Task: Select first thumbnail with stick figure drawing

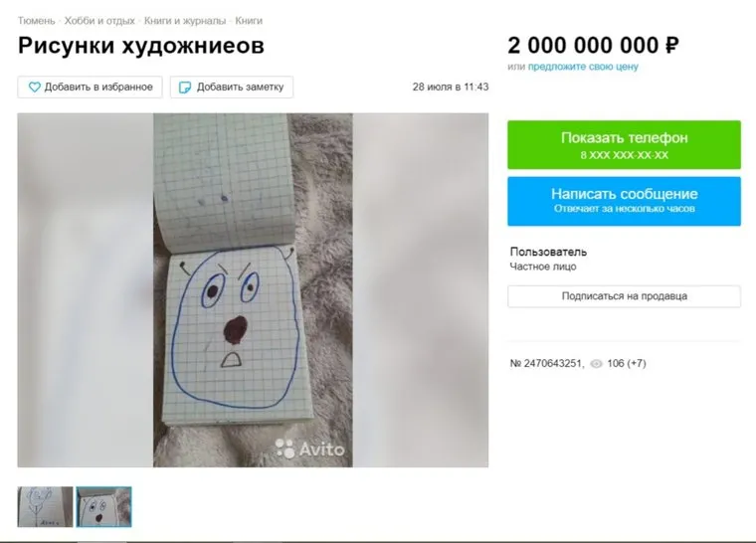Action: (46, 507)
